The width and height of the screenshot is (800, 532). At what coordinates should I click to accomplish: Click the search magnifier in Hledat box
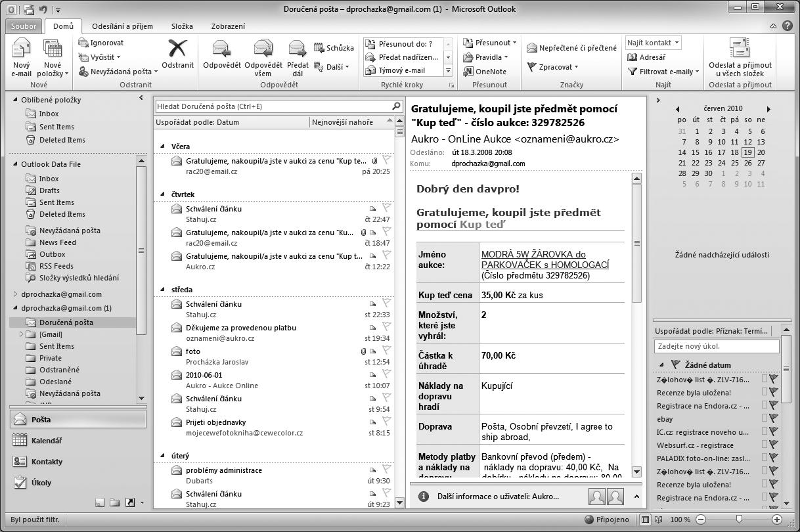point(396,106)
